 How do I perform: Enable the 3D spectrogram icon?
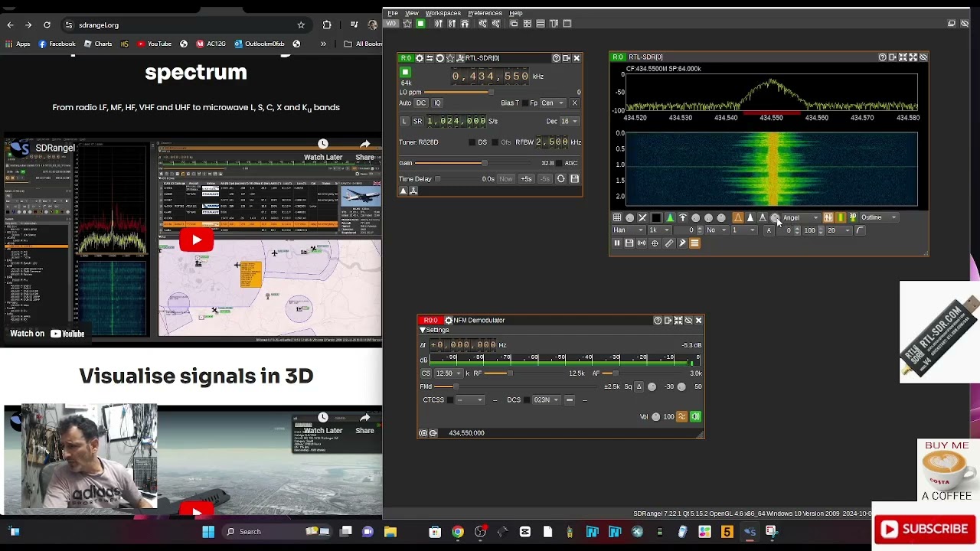pyautogui.click(x=853, y=218)
